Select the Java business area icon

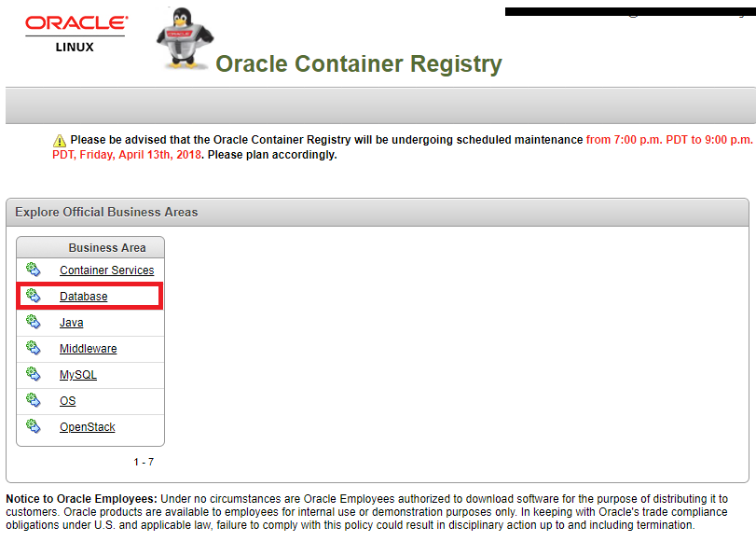pyautogui.click(x=33, y=322)
